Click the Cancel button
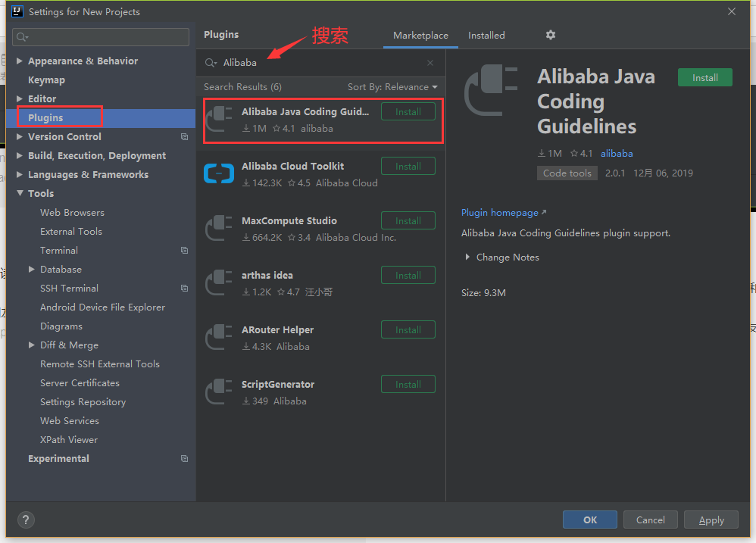Viewport: 756px width, 543px height. point(651,520)
